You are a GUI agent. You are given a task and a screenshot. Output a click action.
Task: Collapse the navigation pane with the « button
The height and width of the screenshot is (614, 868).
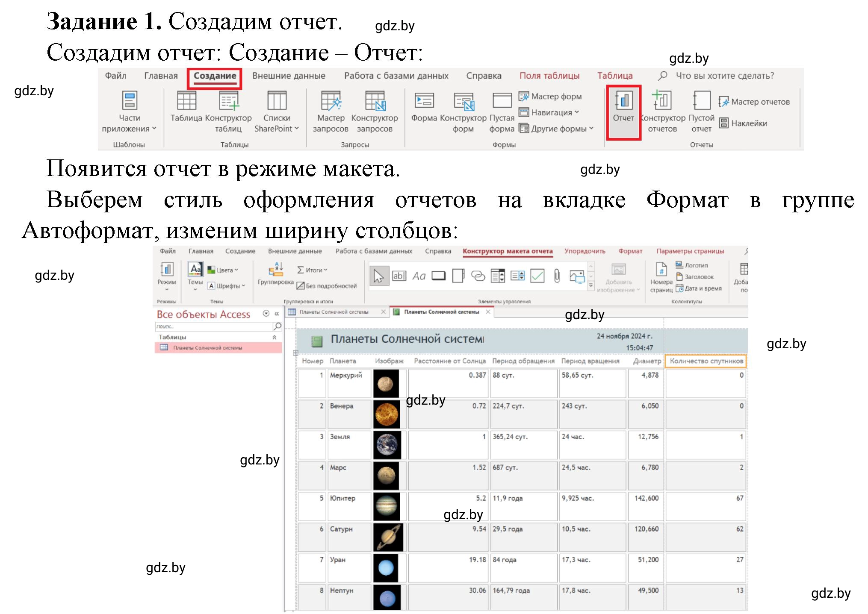pyautogui.click(x=277, y=314)
